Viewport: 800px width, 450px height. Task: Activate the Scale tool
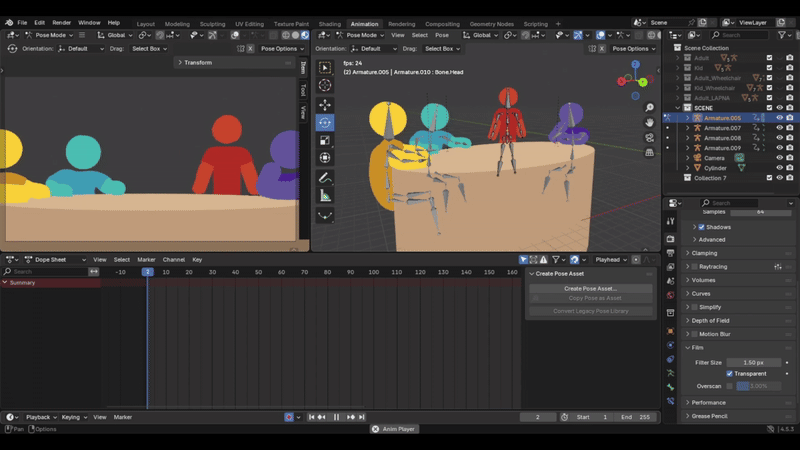coord(325,140)
